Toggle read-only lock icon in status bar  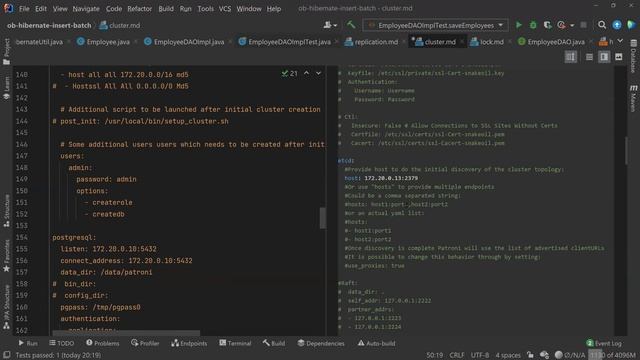coord(530,355)
